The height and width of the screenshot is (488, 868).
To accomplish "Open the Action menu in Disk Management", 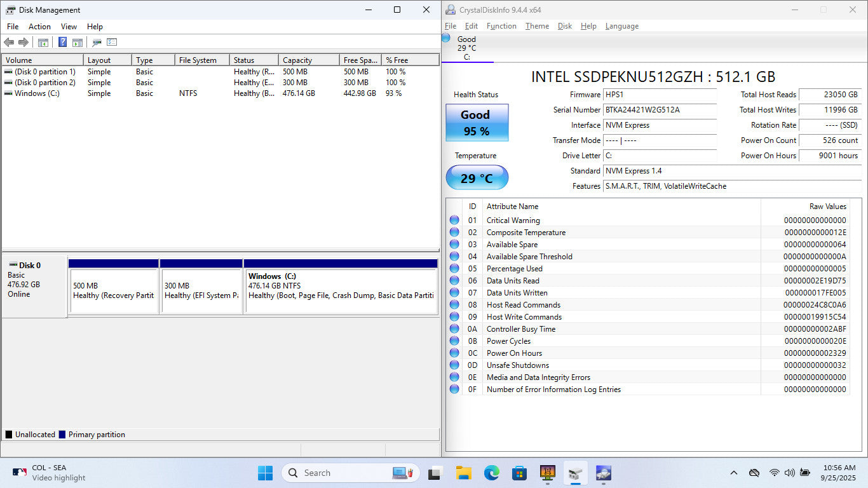I will pos(39,27).
